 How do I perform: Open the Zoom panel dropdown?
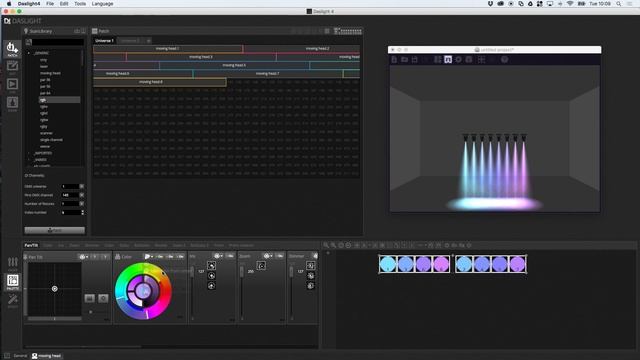pyautogui.click(x=268, y=256)
